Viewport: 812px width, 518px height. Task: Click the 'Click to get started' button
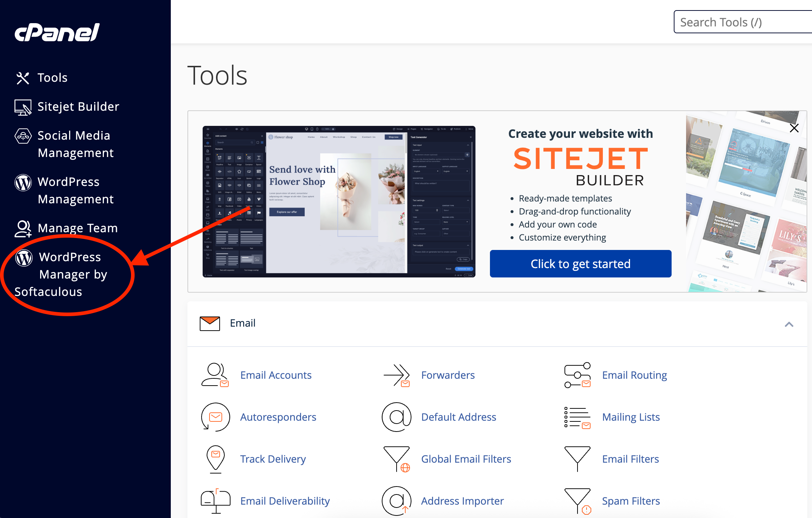point(580,264)
